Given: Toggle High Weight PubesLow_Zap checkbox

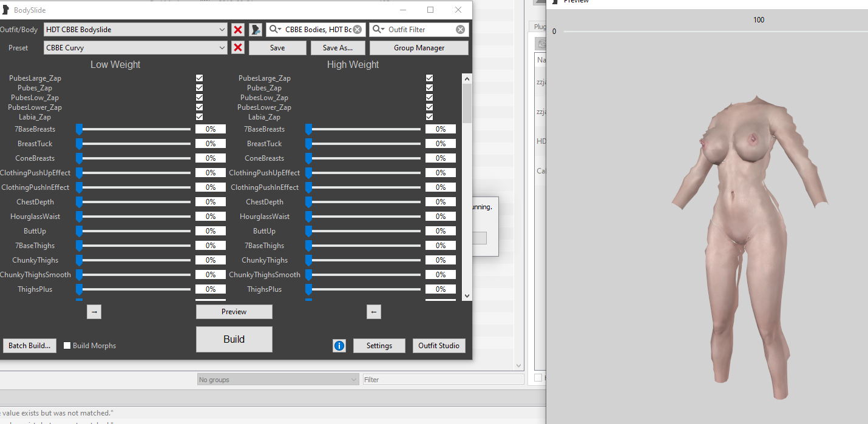Looking at the screenshot, I should (430, 98).
